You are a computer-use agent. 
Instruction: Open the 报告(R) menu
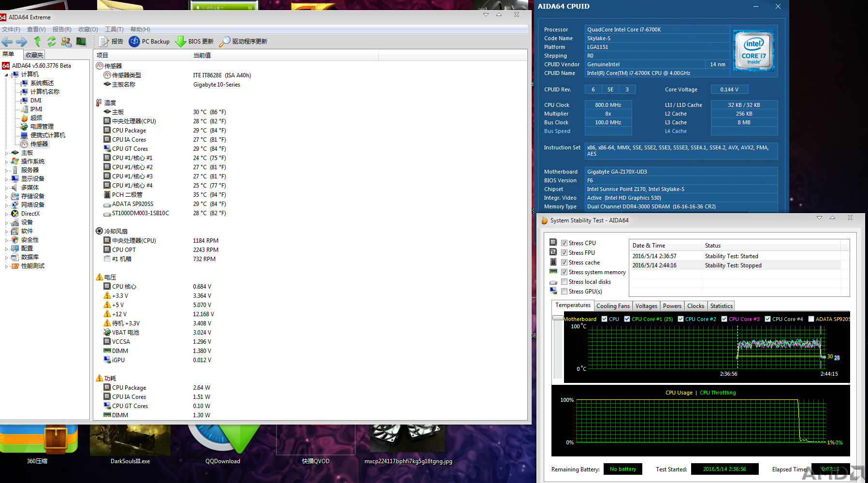point(62,29)
